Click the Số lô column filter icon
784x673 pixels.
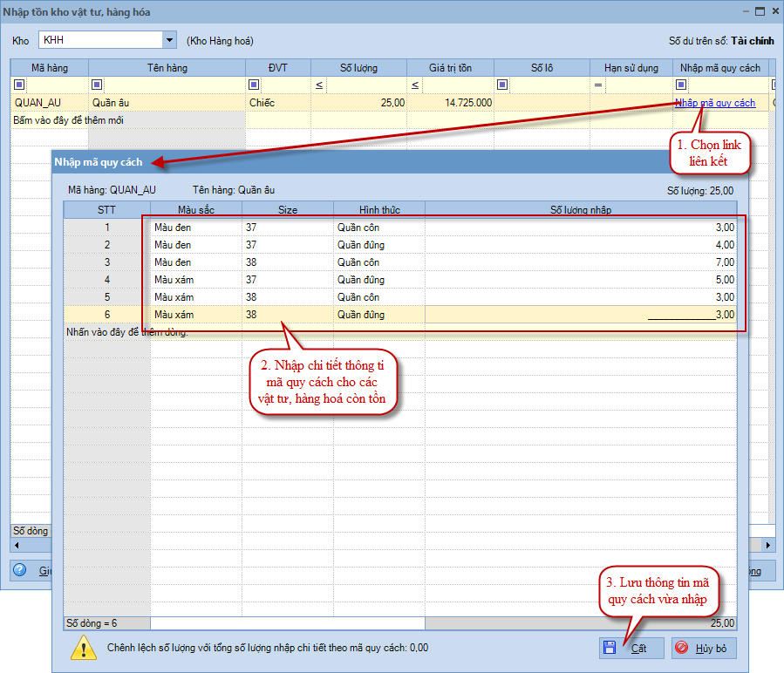pos(502,85)
